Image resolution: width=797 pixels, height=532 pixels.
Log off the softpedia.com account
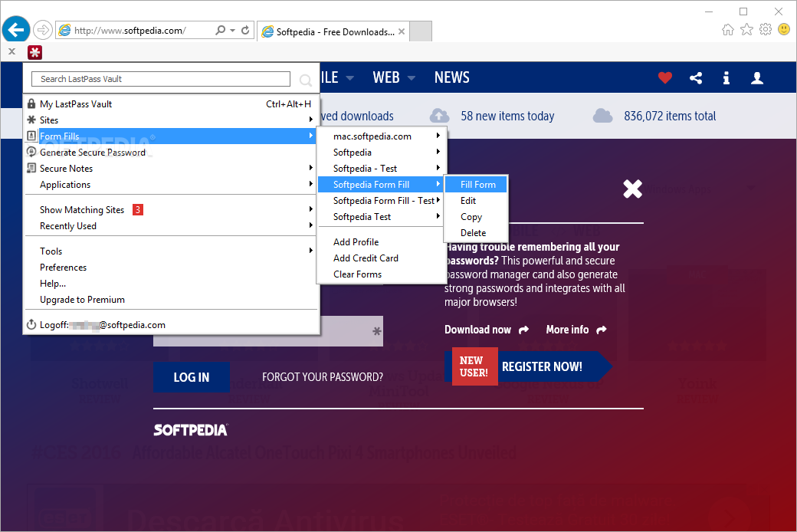172,324
